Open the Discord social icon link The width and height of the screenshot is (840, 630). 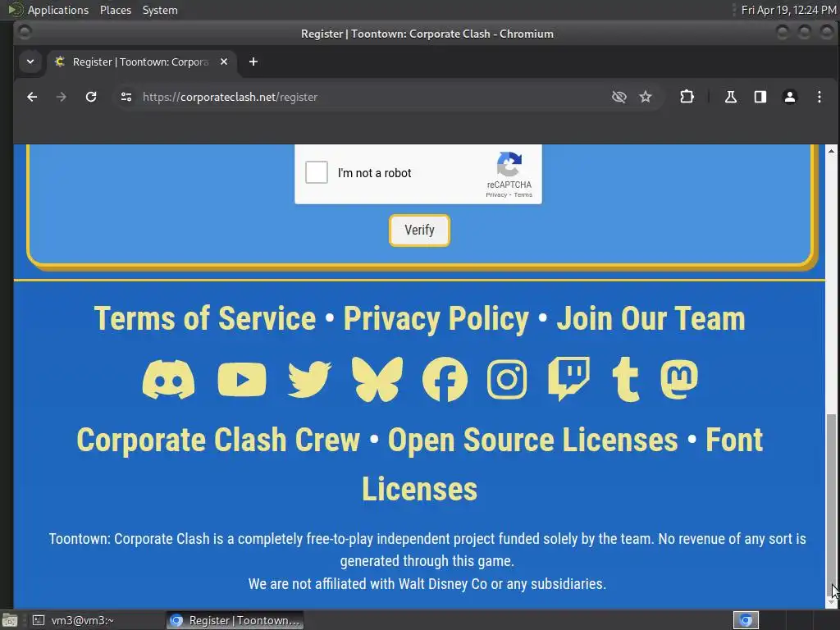click(x=168, y=379)
